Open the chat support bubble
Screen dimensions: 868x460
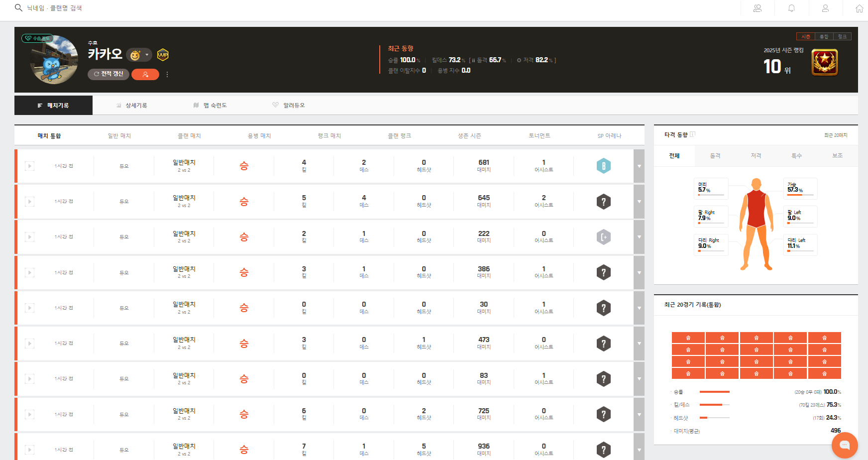coord(845,445)
